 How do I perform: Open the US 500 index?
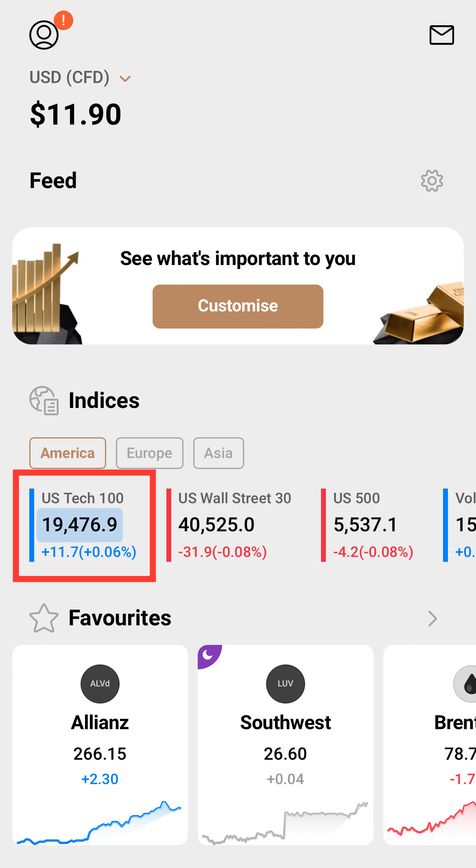(x=372, y=525)
